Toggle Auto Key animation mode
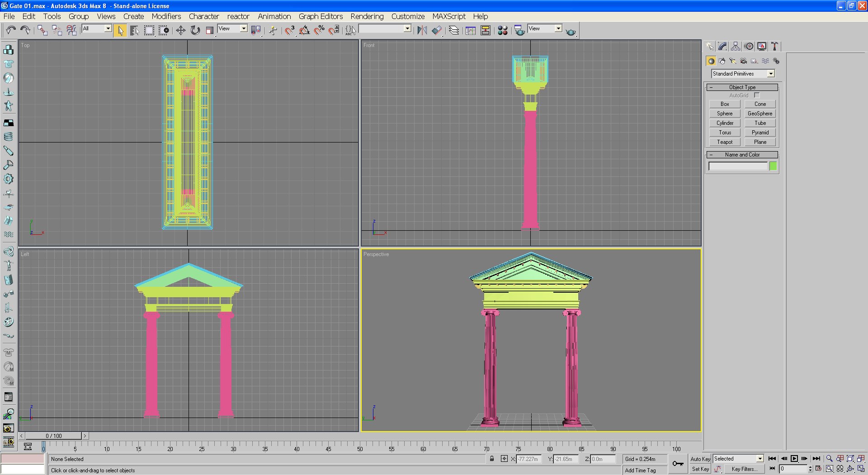868x475 pixels. click(700, 459)
